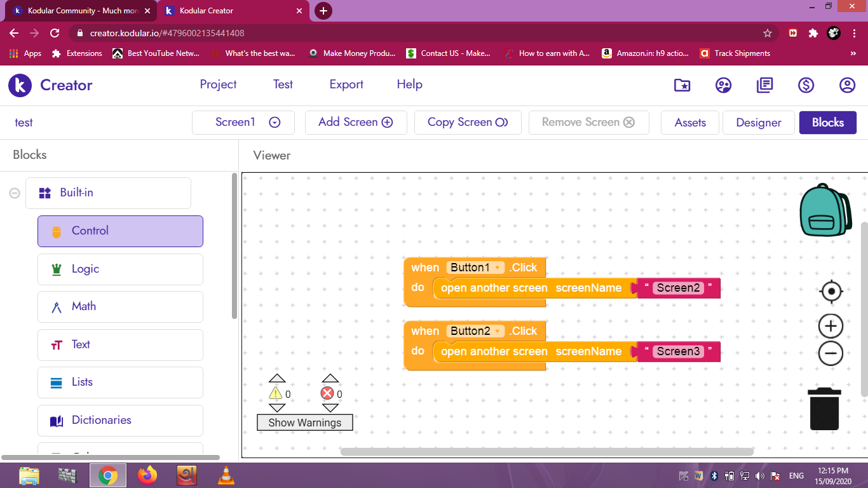Open the Export menu

(346, 85)
